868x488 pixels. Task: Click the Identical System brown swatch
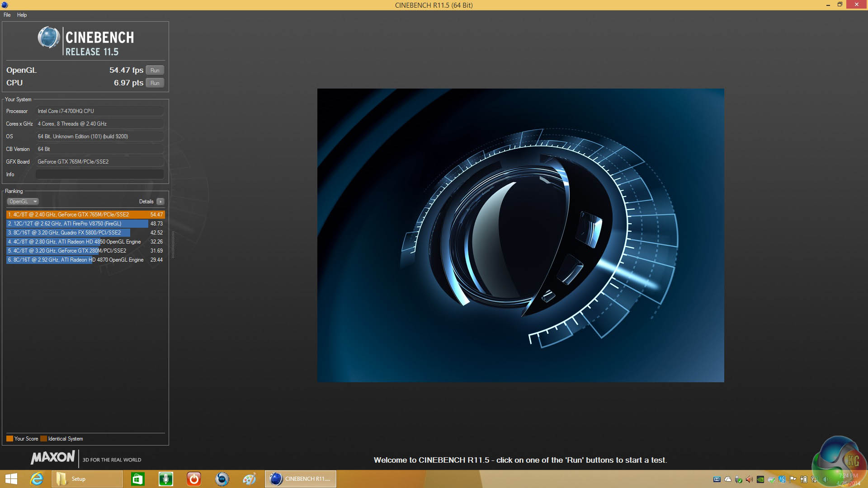pos(43,439)
